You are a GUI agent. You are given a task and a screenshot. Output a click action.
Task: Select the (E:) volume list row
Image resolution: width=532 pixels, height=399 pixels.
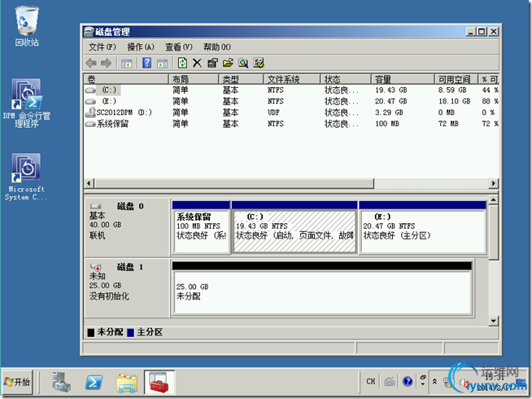[x=291, y=101]
